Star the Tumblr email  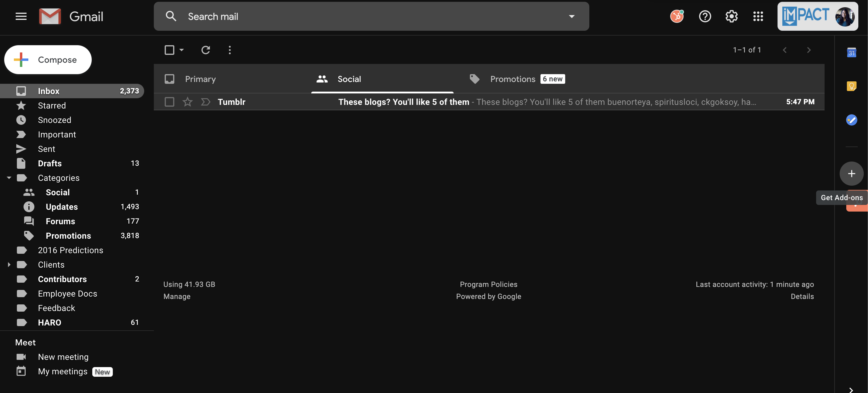coord(187,102)
